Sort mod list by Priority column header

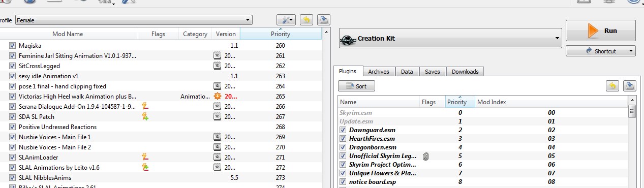(281, 34)
